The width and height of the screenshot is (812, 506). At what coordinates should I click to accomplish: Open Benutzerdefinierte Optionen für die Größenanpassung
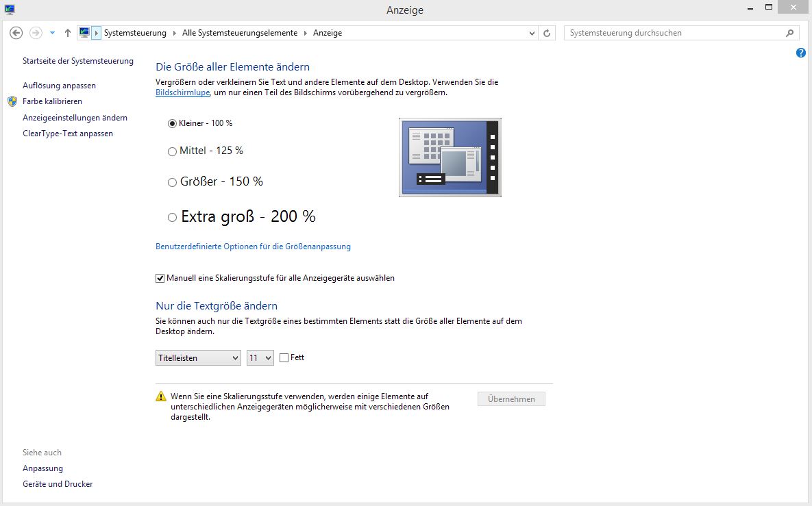point(254,246)
